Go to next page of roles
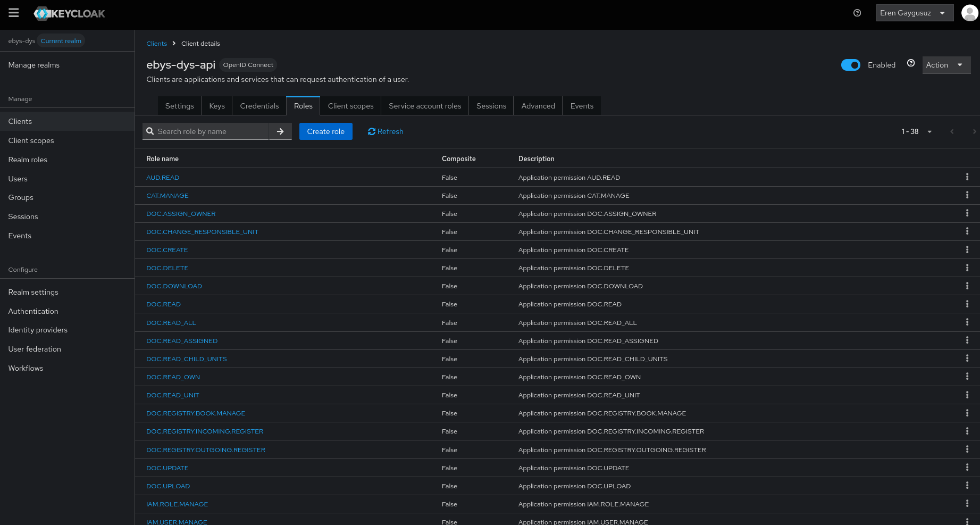Viewport: 980px width, 525px height. pos(974,131)
